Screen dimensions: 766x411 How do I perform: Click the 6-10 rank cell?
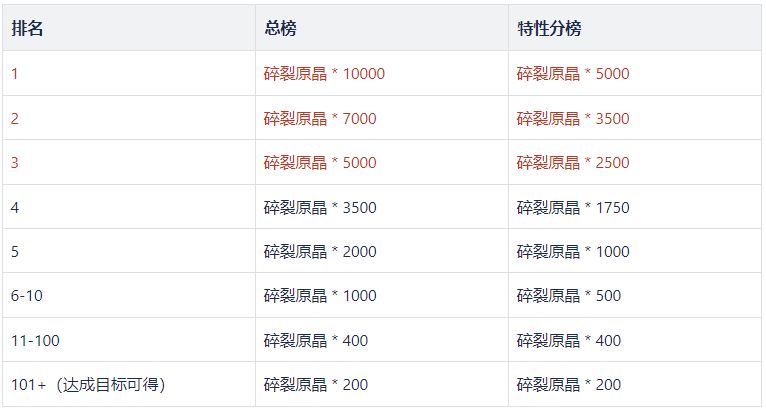point(27,296)
